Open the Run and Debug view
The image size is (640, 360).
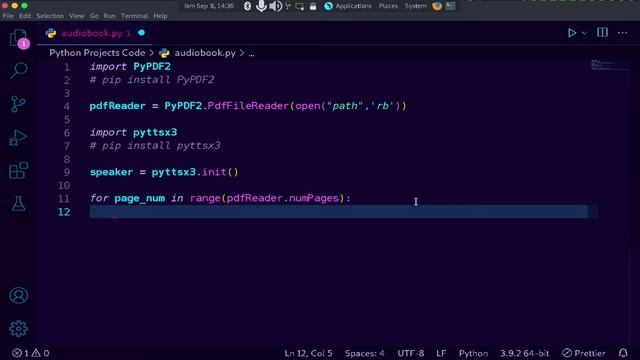(x=18, y=137)
